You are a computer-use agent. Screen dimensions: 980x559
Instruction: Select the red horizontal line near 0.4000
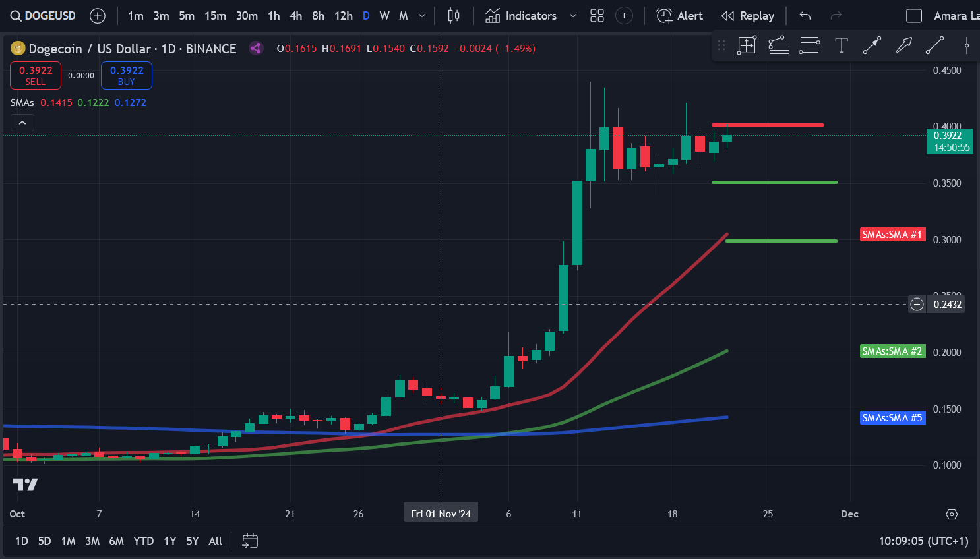click(x=768, y=125)
